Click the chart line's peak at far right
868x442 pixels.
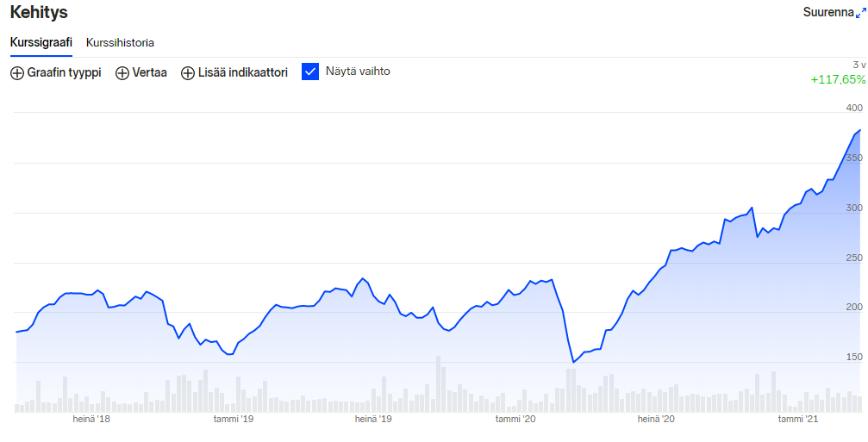pos(859,131)
